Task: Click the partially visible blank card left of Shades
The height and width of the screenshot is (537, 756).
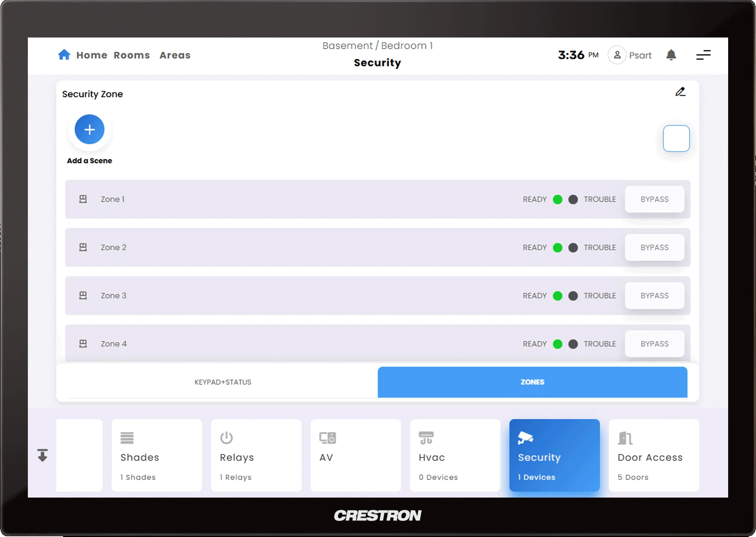Action: (79, 455)
